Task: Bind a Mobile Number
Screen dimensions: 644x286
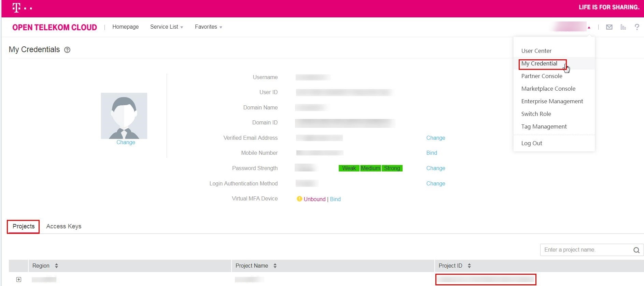Action: tap(432, 153)
